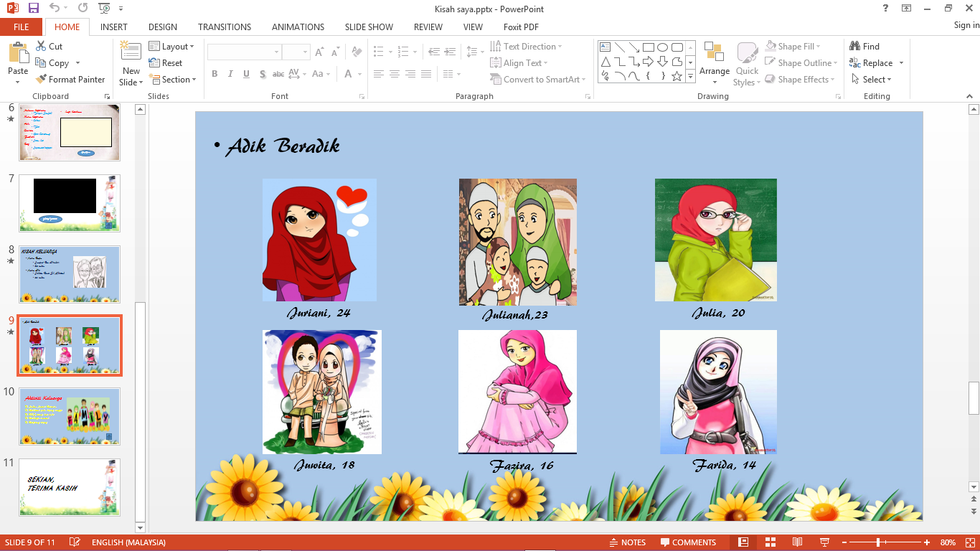Open Quick Styles gallery
Image resolution: width=980 pixels, height=551 pixels.
pos(747,65)
